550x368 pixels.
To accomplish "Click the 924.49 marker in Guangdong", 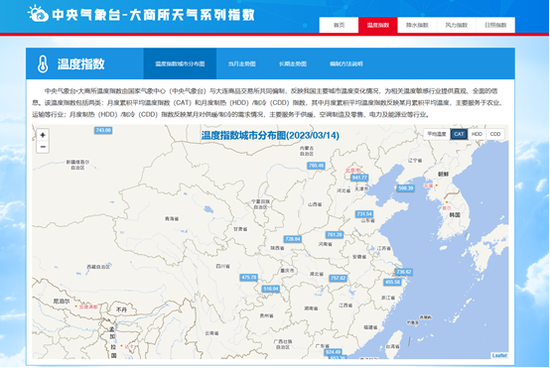I will click(333, 352).
